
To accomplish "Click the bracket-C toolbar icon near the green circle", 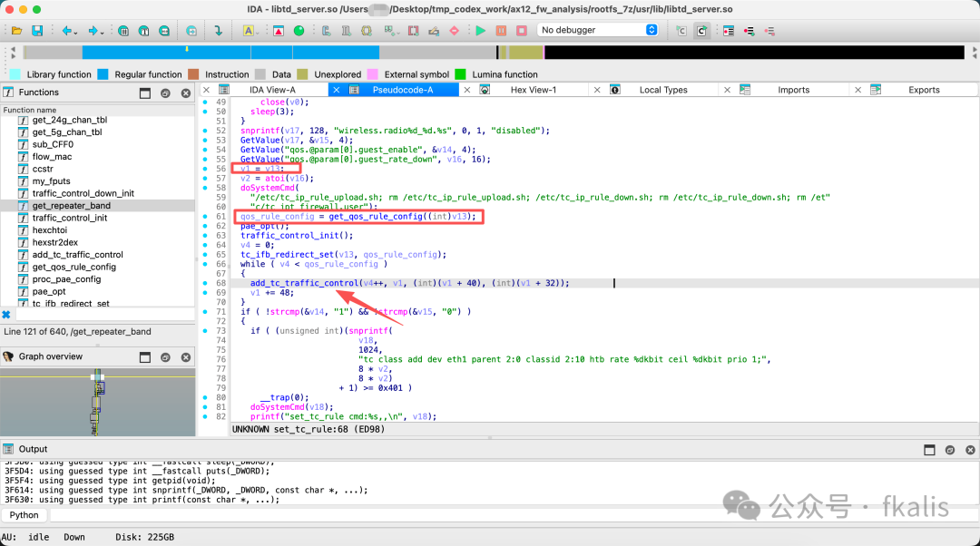I will coord(327,31).
